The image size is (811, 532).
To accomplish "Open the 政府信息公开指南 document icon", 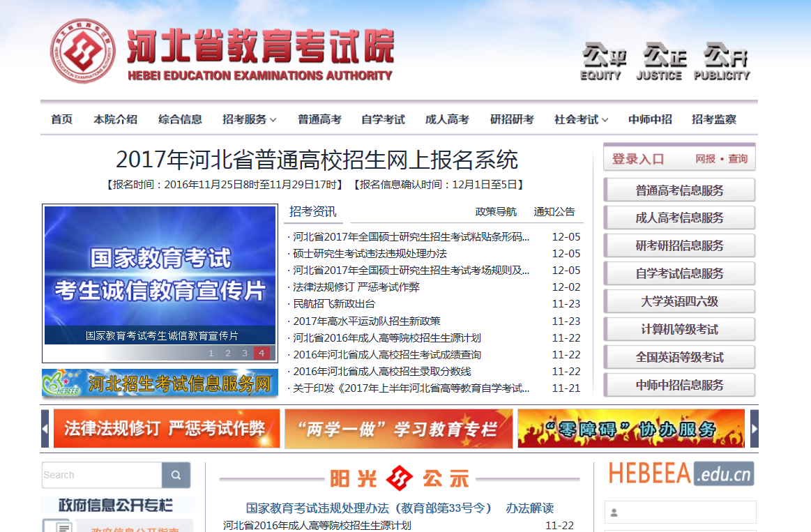I will point(57,526).
